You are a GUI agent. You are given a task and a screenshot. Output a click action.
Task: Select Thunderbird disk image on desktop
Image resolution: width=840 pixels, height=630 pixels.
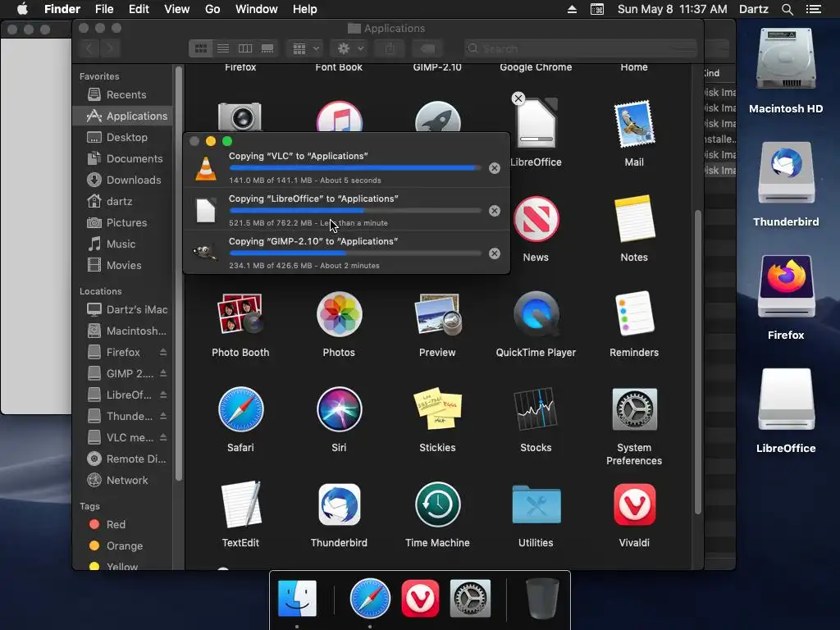pyautogui.click(x=786, y=172)
